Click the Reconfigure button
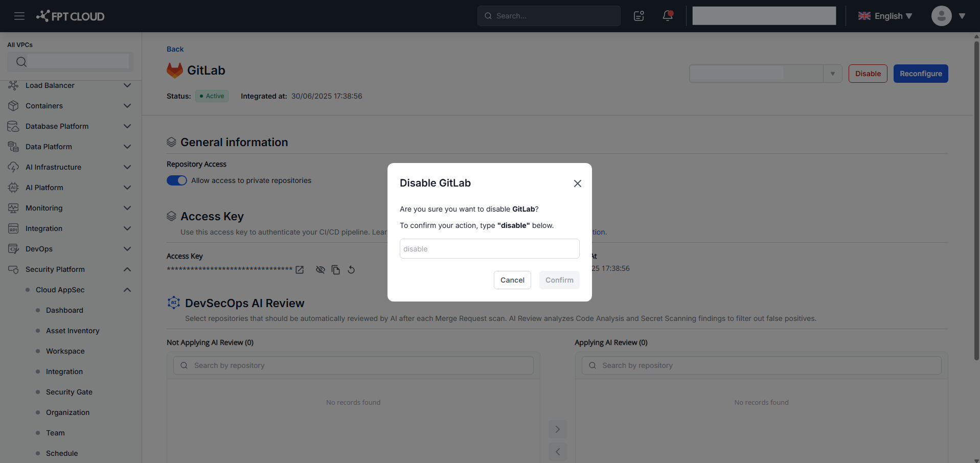 click(921, 74)
